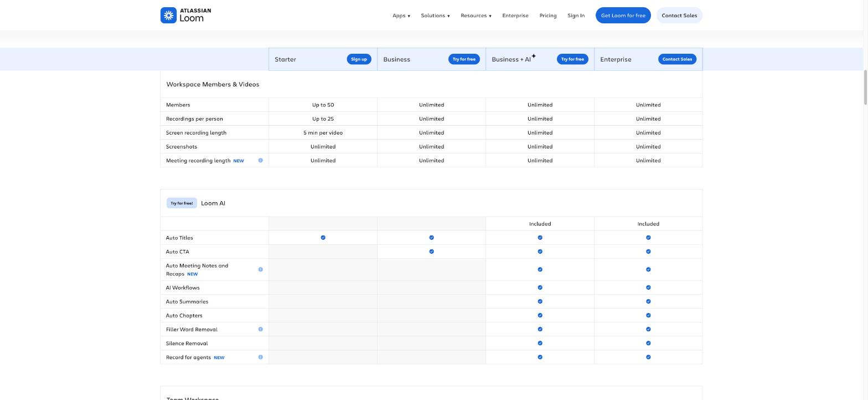The width and height of the screenshot is (868, 400).
Task: Click the Atlassian Loom logo
Action: pyautogui.click(x=186, y=16)
